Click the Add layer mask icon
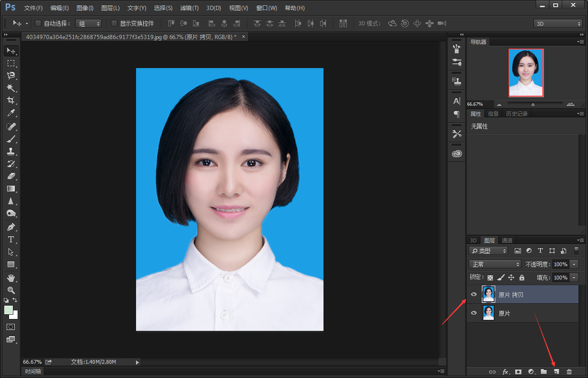Image resolution: width=588 pixels, height=378 pixels. coord(518,371)
